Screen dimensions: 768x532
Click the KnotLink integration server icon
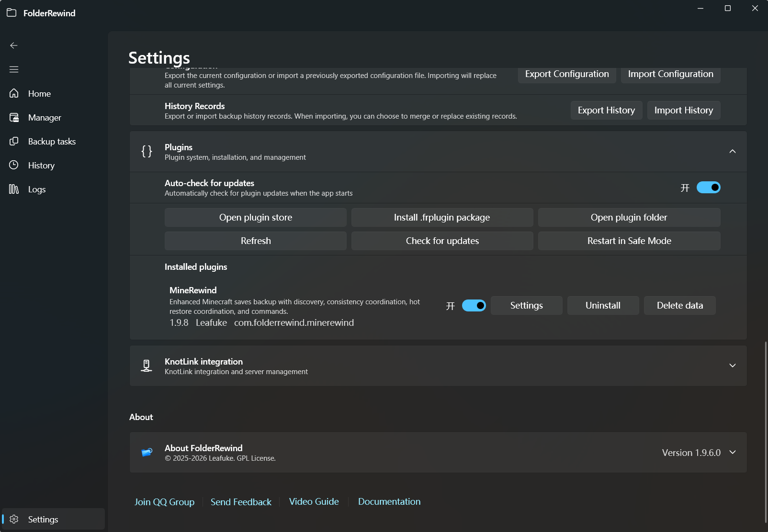pyautogui.click(x=147, y=366)
